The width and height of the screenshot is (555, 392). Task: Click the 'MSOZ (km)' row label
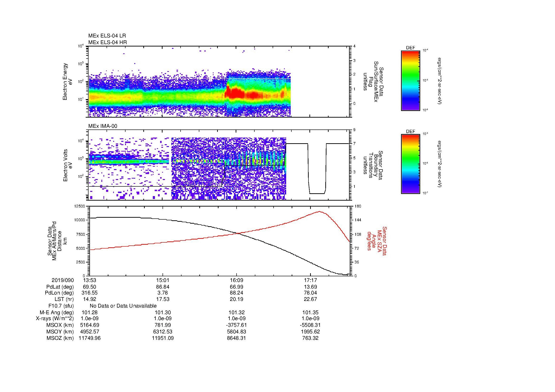(x=60, y=338)
